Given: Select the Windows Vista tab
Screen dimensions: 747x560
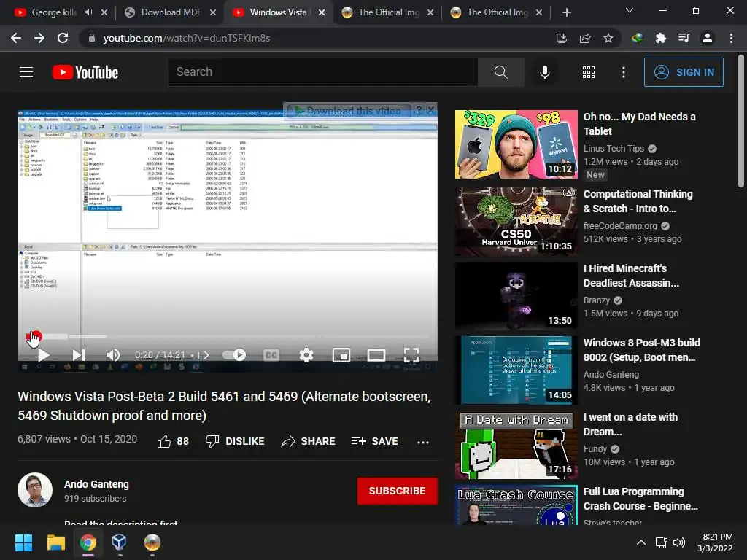Looking at the screenshot, I should 278,12.
